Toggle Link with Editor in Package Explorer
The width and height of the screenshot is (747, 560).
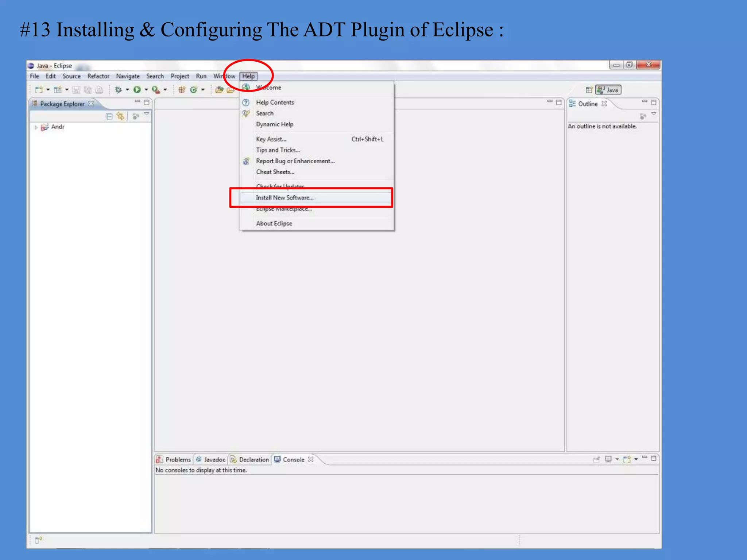point(120,116)
